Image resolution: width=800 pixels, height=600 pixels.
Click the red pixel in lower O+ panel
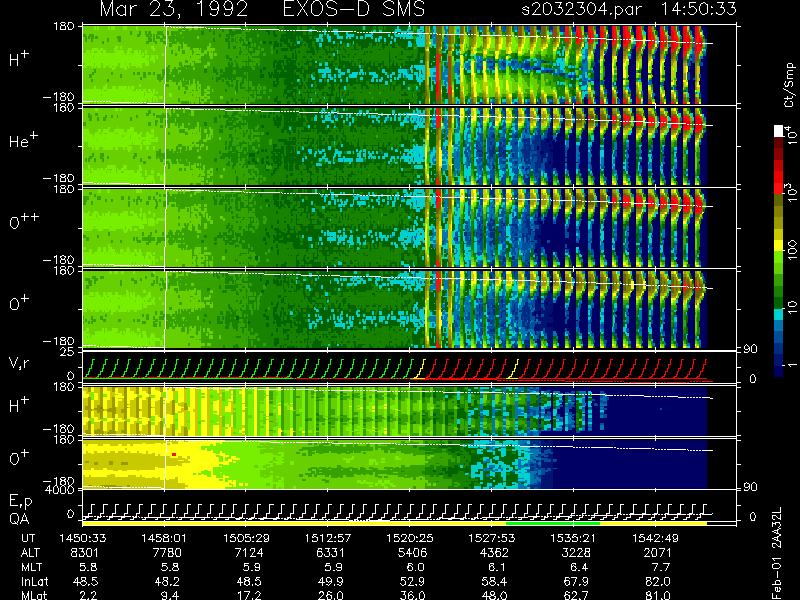coord(174,454)
